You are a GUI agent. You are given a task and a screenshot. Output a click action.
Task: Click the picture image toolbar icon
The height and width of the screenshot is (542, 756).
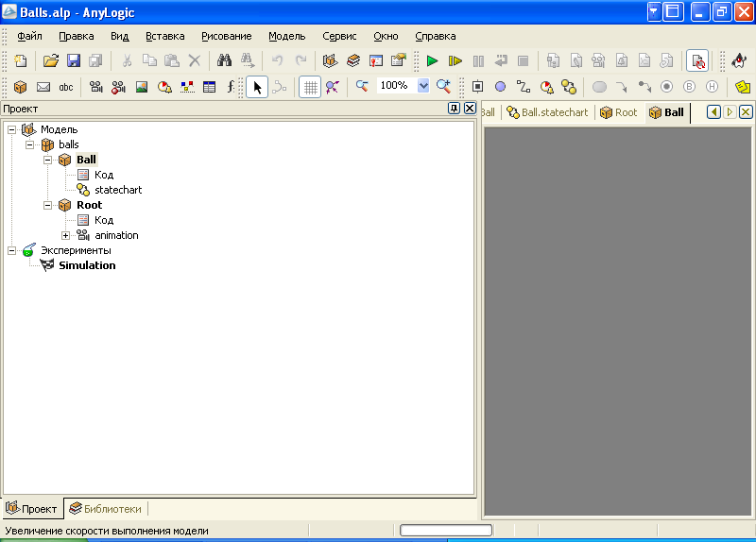tap(142, 87)
